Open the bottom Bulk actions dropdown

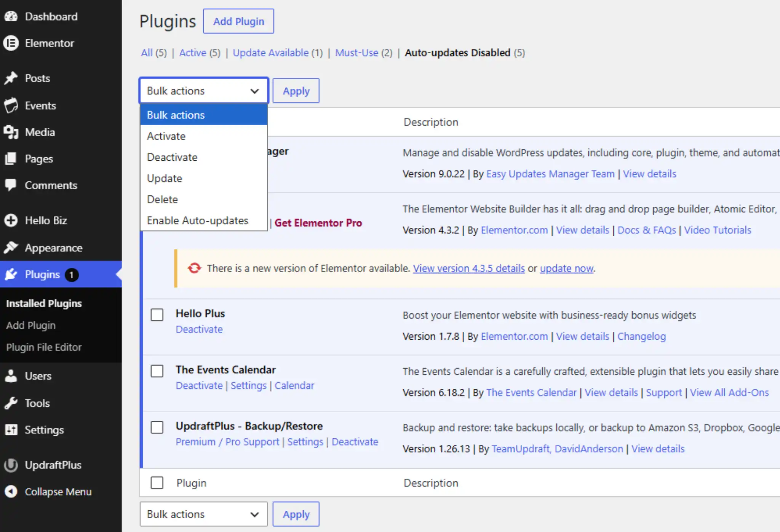click(x=204, y=514)
